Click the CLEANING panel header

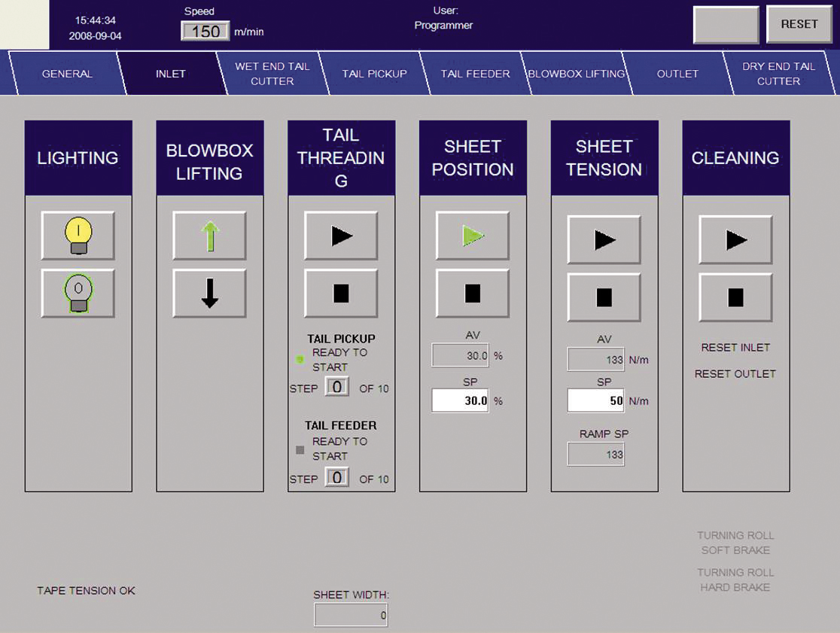tap(735, 158)
